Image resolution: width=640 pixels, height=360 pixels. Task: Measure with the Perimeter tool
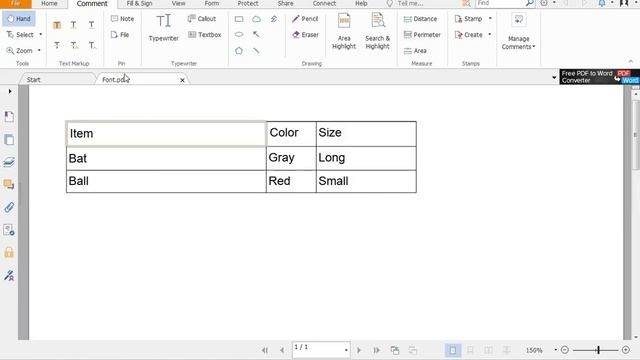(x=422, y=35)
